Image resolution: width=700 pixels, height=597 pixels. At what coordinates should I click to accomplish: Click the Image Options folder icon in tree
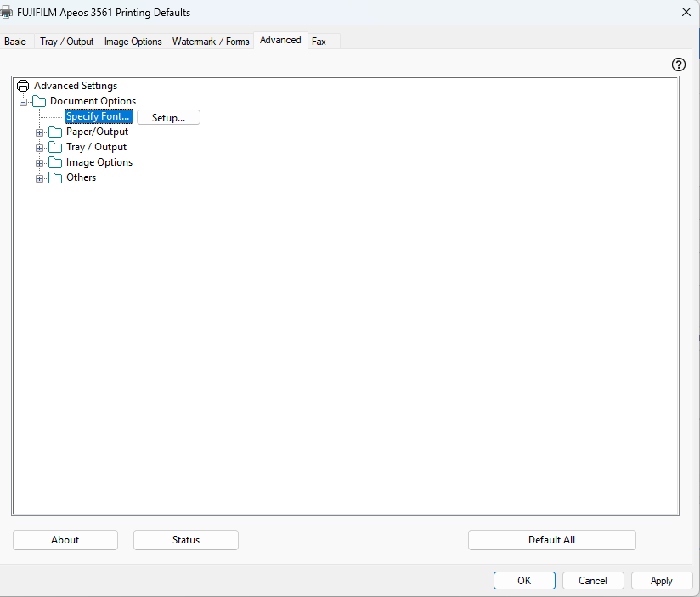(55, 162)
